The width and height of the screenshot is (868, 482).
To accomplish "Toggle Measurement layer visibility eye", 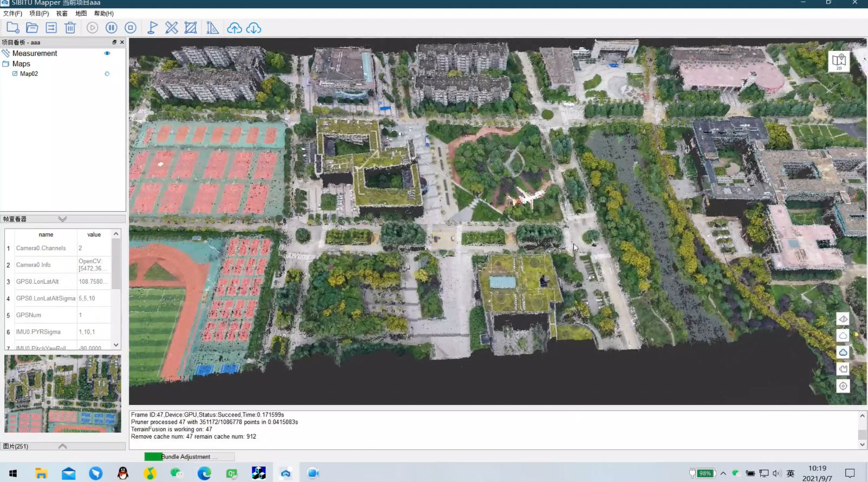I will tap(107, 53).
